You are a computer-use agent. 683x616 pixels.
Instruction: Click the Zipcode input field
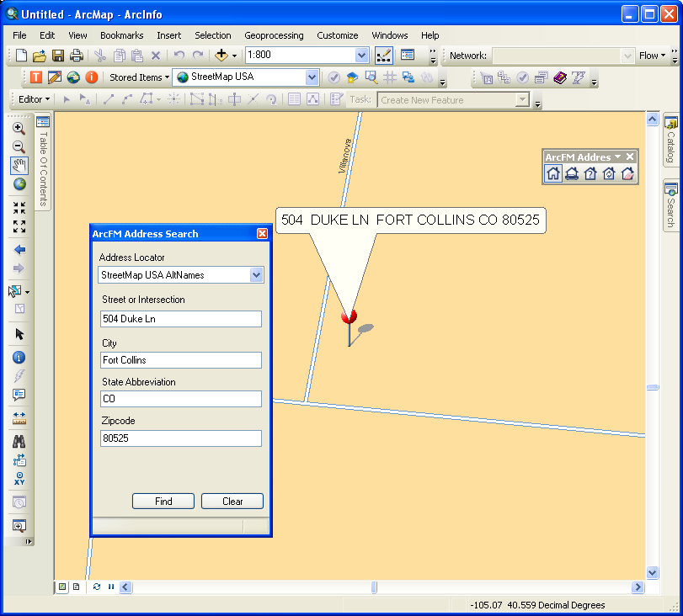coord(181,438)
